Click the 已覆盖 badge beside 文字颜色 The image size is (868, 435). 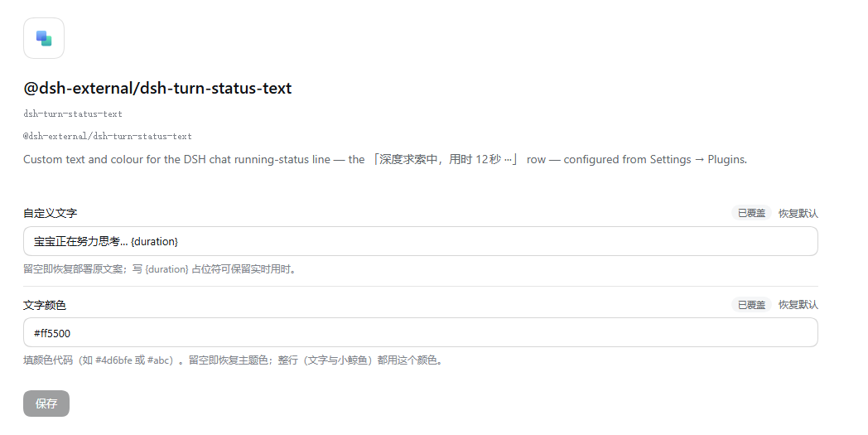(x=751, y=305)
